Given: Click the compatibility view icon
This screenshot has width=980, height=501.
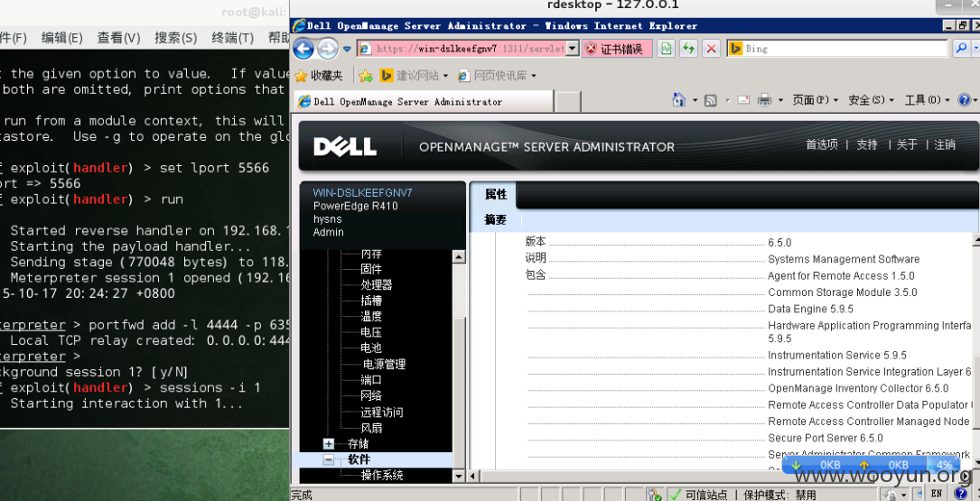Looking at the screenshot, I should [x=667, y=49].
